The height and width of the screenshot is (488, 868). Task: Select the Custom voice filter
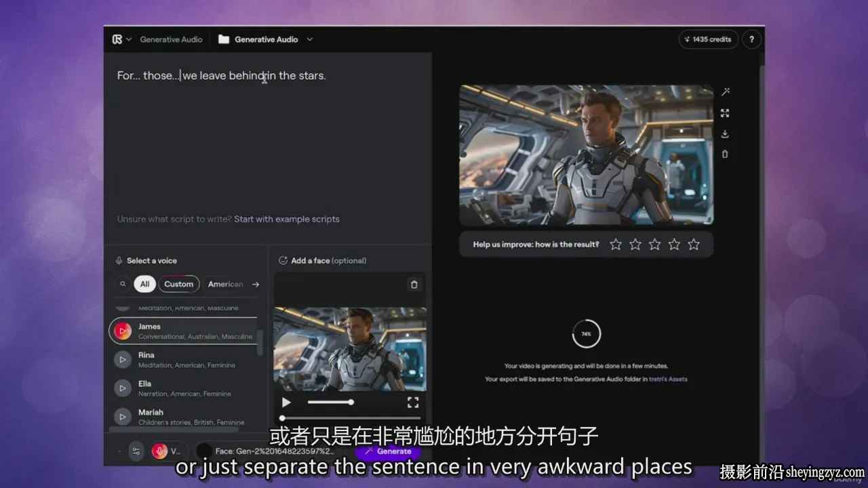pos(179,284)
